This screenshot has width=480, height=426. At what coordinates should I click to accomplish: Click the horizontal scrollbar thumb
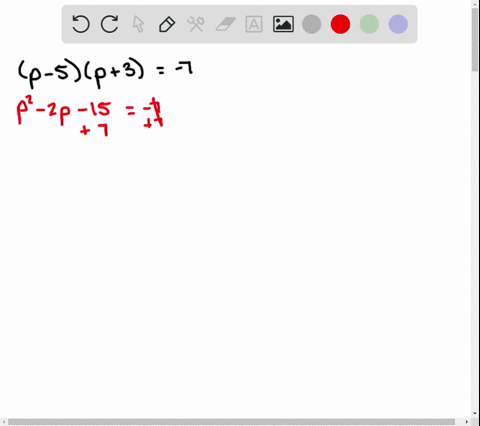pos(231,422)
